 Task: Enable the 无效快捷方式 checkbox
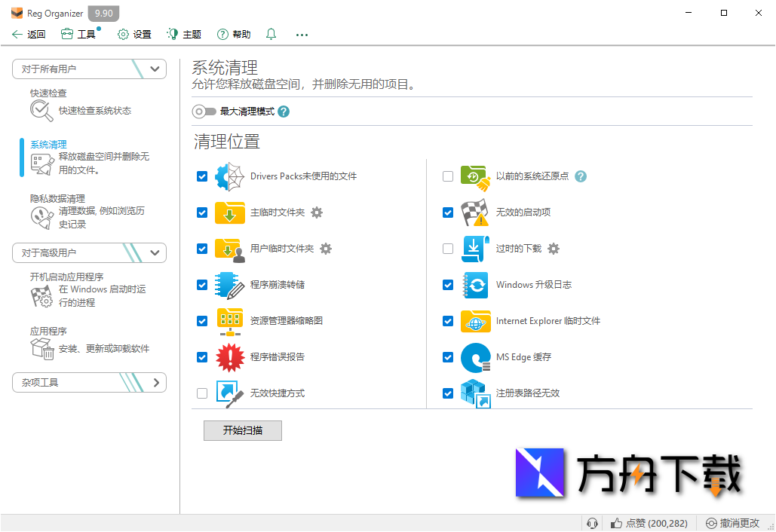tap(202, 393)
